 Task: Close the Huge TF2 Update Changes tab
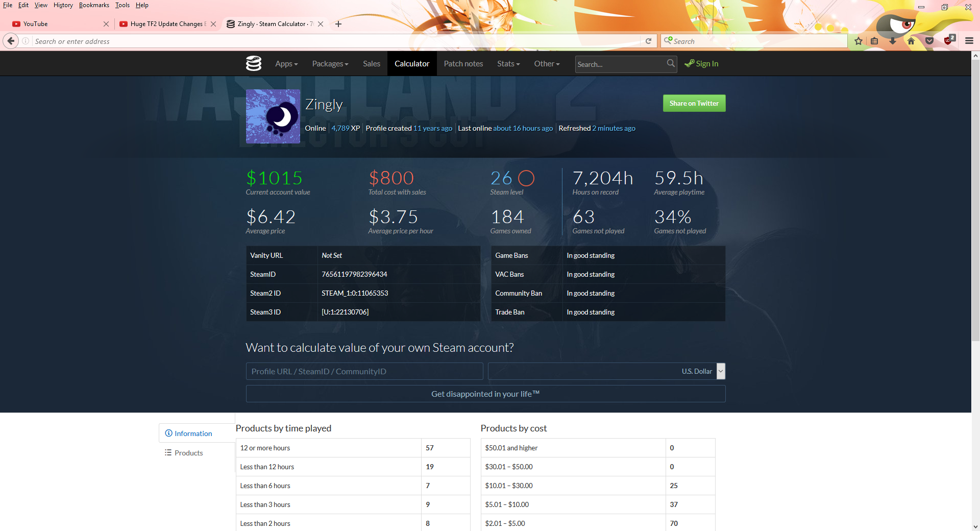tap(213, 24)
